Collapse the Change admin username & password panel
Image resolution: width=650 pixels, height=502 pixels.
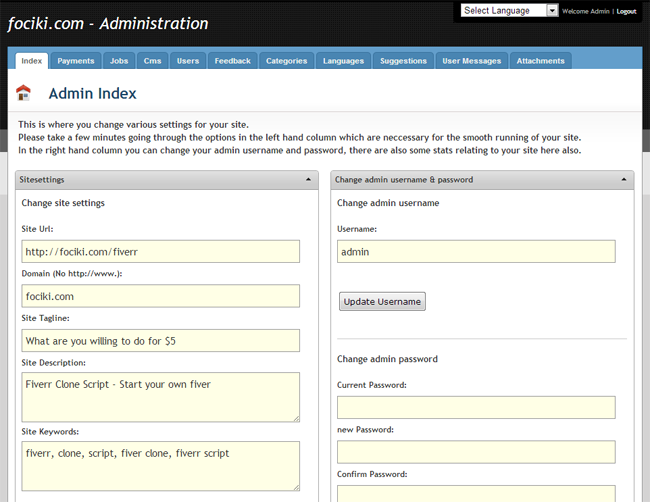[623, 179]
